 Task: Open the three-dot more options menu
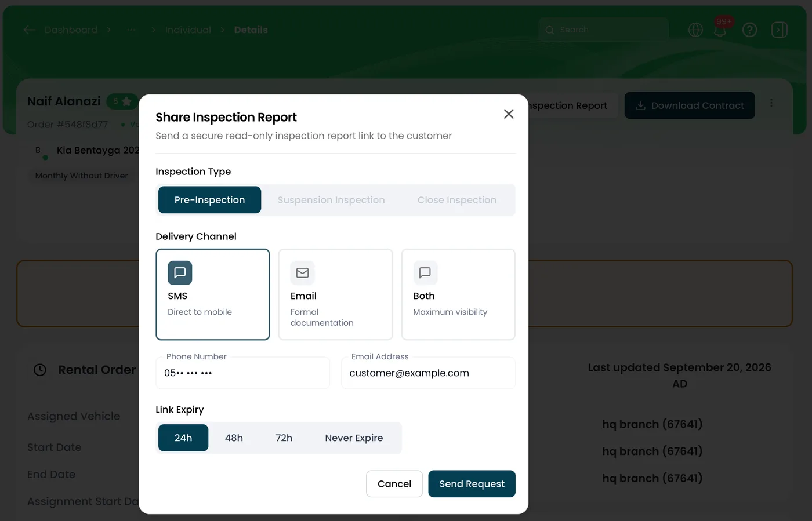click(771, 103)
